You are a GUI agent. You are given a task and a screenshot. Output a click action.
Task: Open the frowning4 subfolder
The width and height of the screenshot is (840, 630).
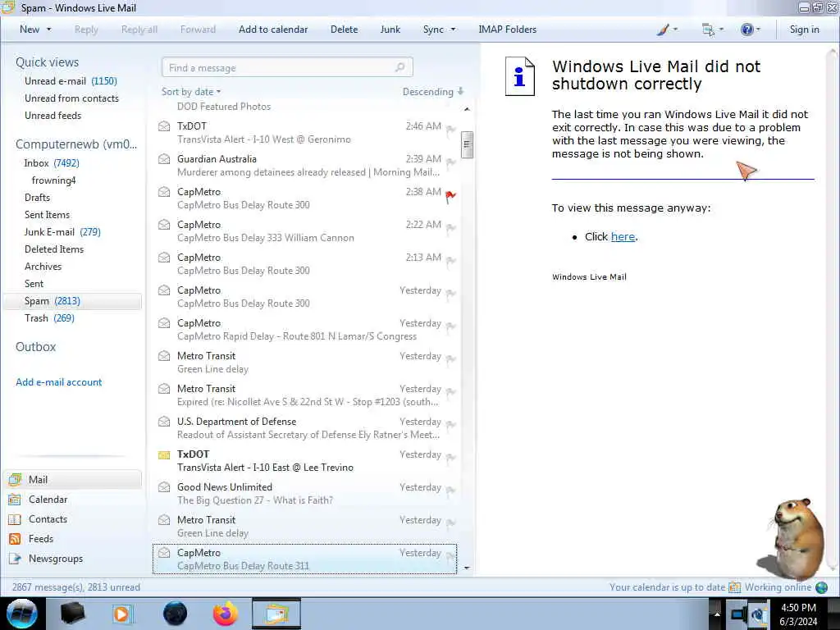[53, 180]
